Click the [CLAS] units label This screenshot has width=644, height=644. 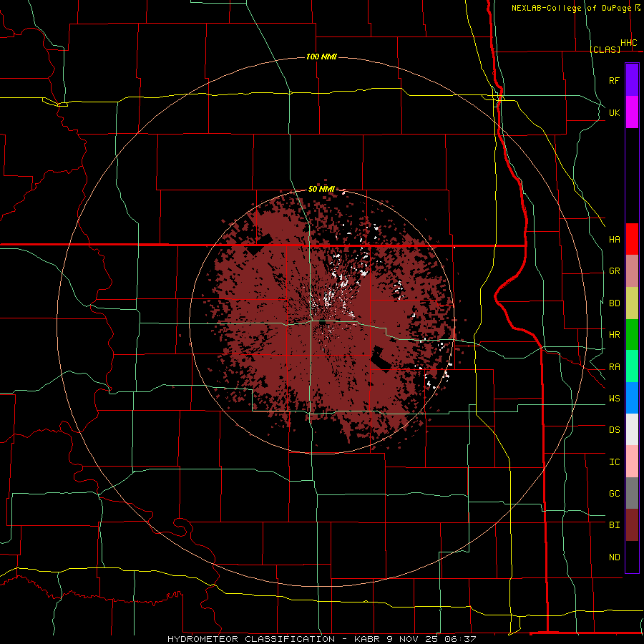coord(605,49)
